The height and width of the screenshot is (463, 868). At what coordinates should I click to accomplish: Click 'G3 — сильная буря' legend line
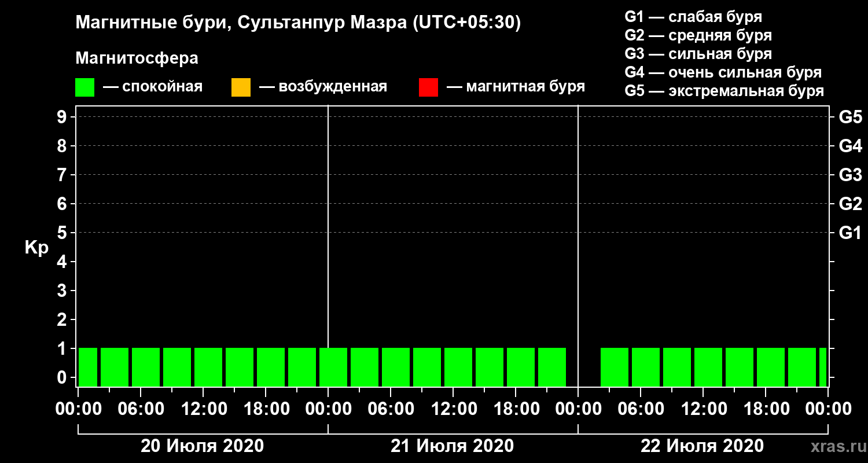[698, 54]
